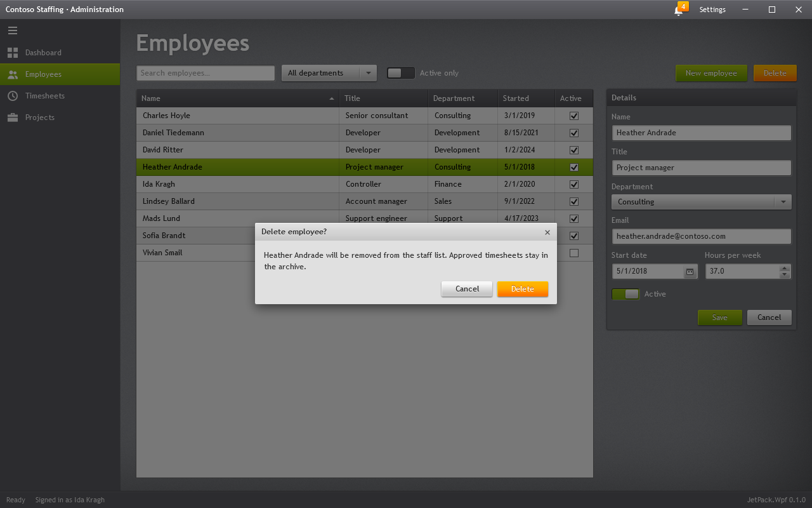
Task: Save the employee details
Action: pyautogui.click(x=719, y=317)
